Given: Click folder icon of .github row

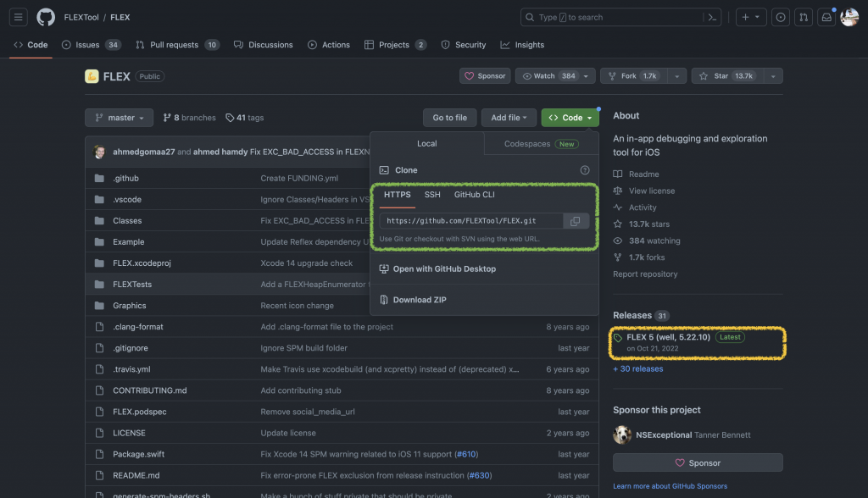Looking at the screenshot, I should (x=99, y=178).
